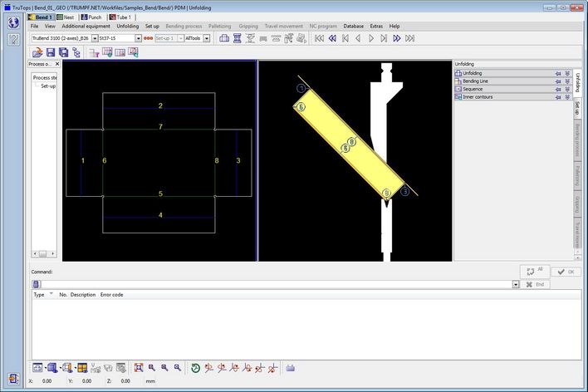
Task: Click the green rotate/refresh view icon
Action: click(x=195, y=367)
